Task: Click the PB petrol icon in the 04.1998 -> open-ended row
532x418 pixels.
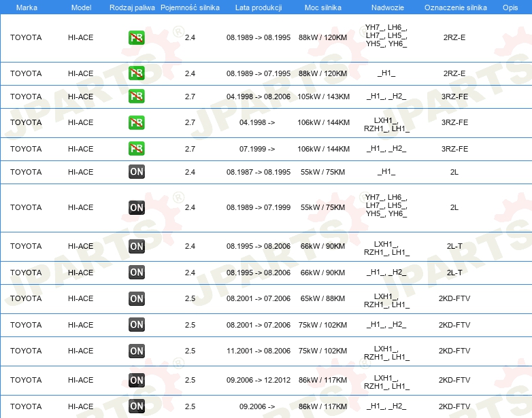Action: click(136, 122)
